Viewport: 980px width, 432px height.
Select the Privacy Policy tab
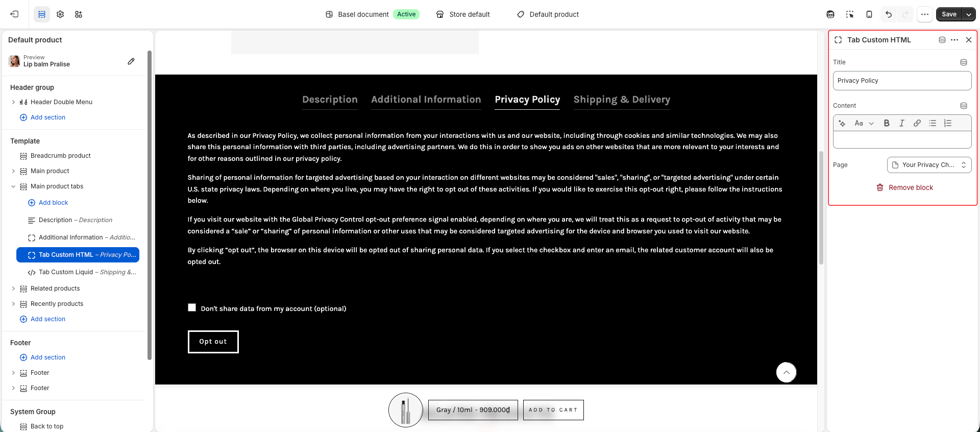click(527, 100)
